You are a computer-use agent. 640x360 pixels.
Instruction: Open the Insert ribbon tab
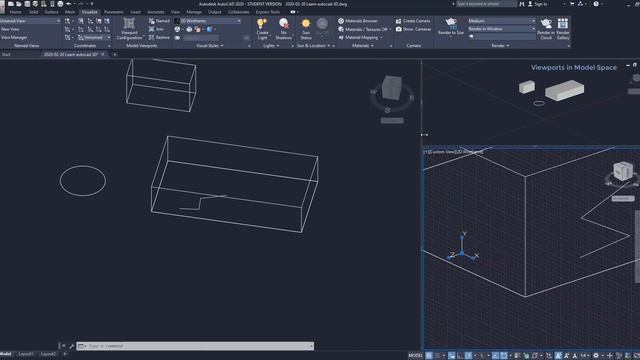click(x=136, y=12)
